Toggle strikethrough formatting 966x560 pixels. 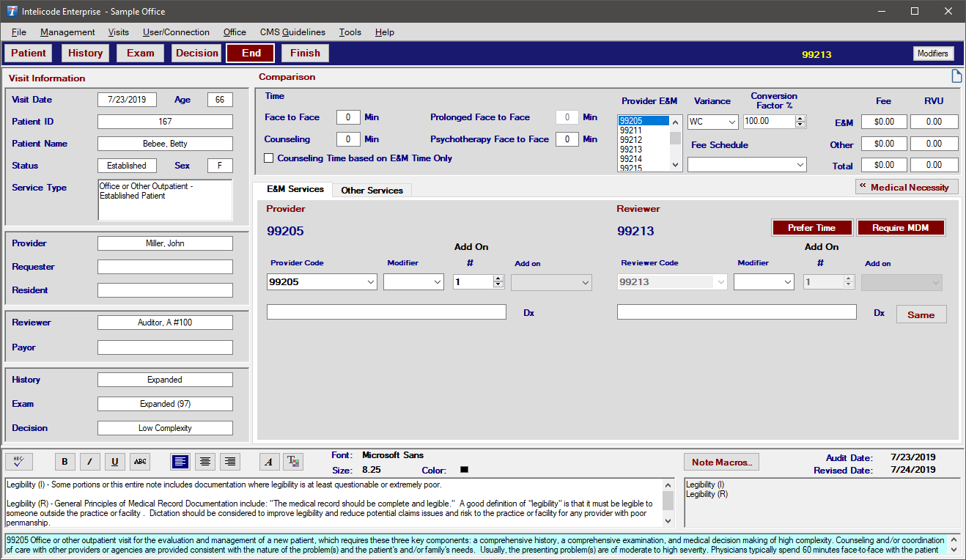click(140, 461)
